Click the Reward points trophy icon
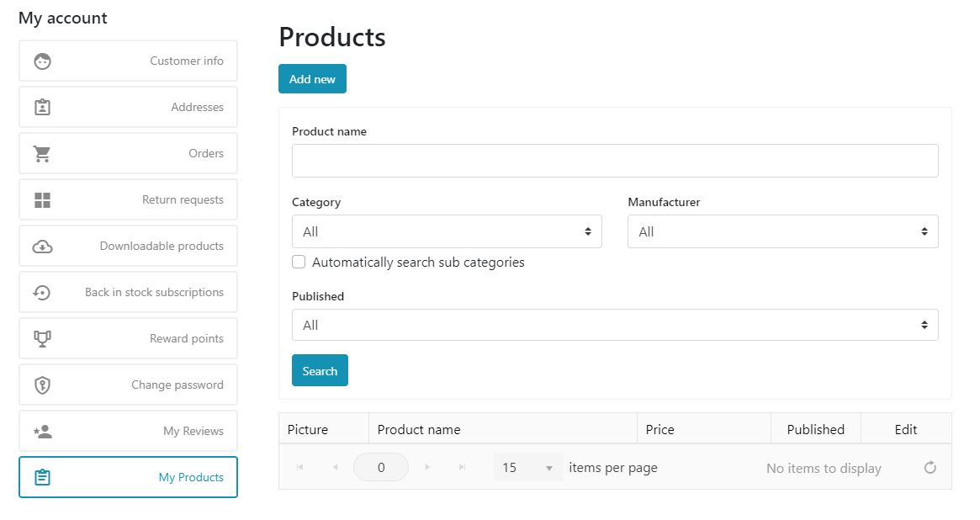 click(x=43, y=339)
